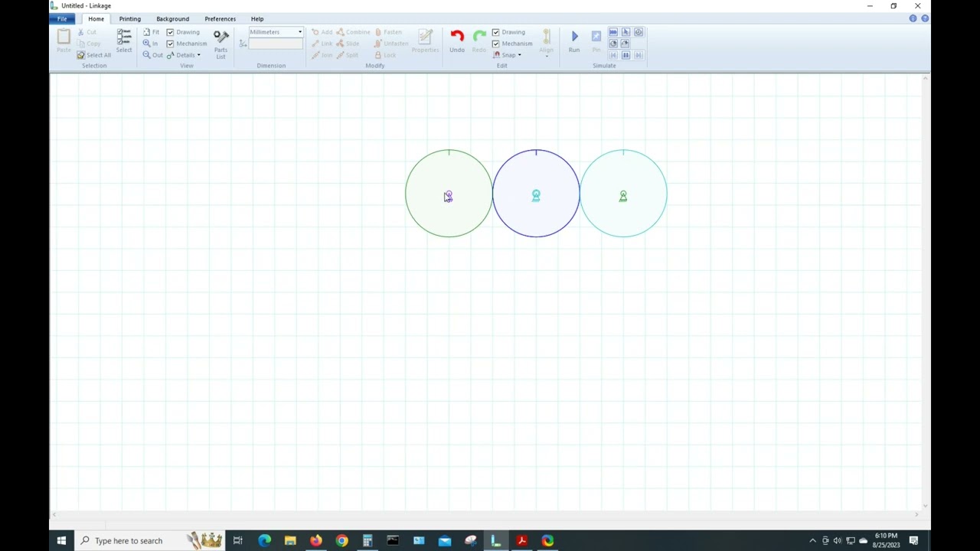The image size is (980, 551).
Task: Open Microsoft Edge from the taskbar
Action: click(x=264, y=540)
